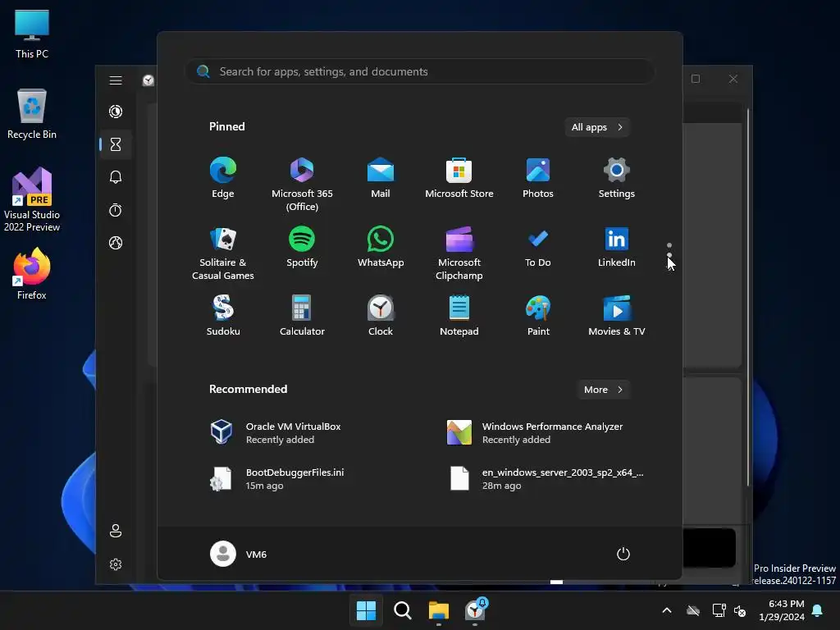Toggle Clock app hamburger navigation menu
The width and height of the screenshot is (840, 630).
[116, 80]
